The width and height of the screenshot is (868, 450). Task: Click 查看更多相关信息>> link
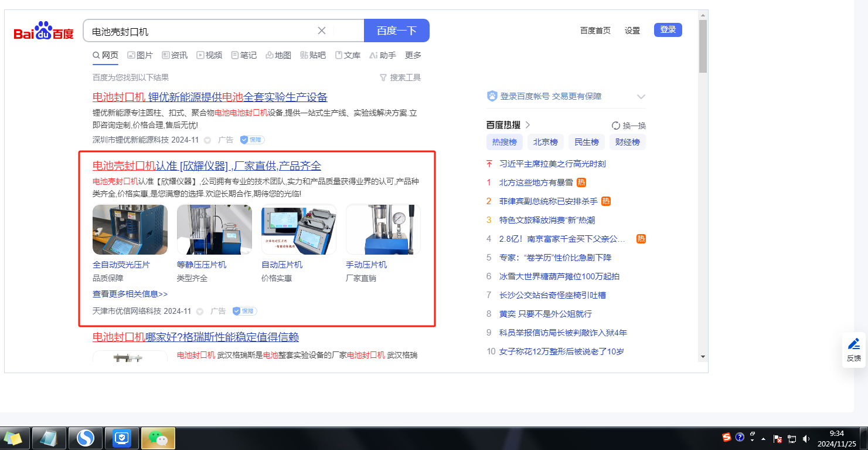pos(130,294)
